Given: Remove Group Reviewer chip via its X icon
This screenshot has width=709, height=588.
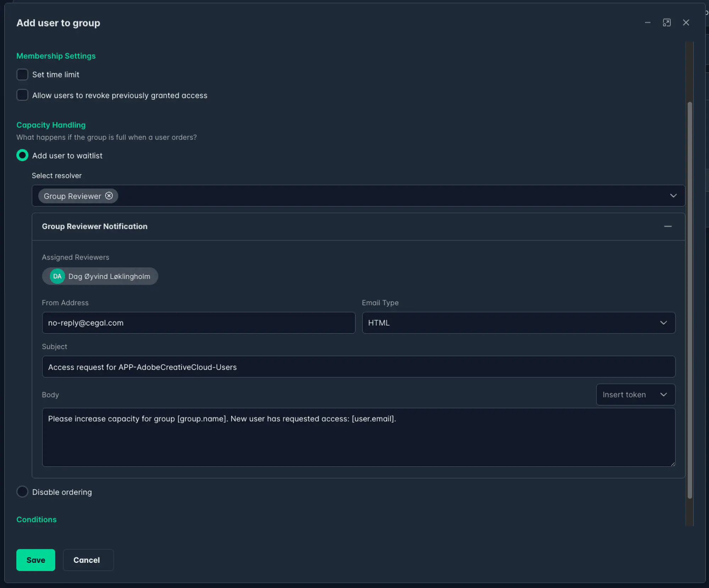Looking at the screenshot, I should click(x=109, y=196).
